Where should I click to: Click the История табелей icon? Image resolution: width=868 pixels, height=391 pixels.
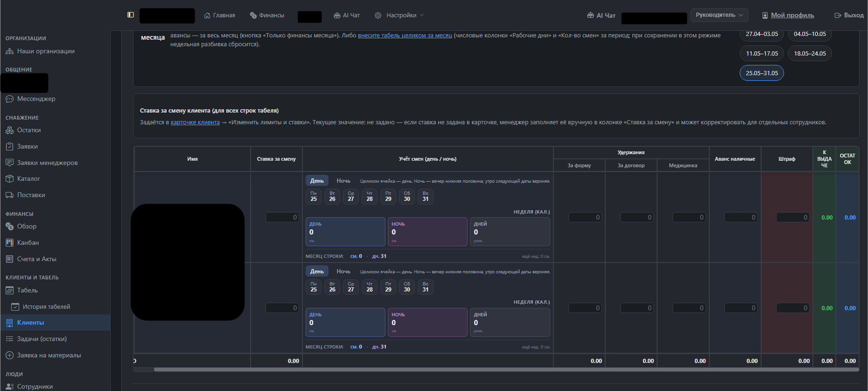pyautogui.click(x=15, y=307)
